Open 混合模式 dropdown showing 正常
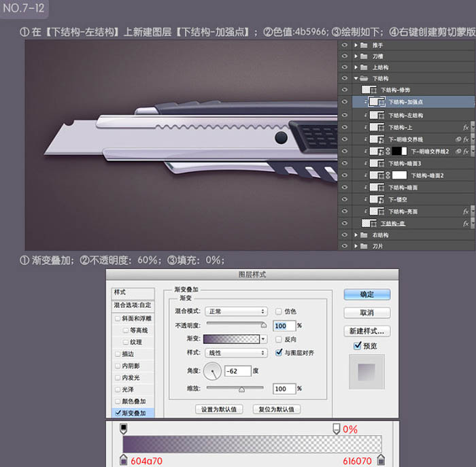The width and height of the screenshot is (476, 467). (x=236, y=311)
